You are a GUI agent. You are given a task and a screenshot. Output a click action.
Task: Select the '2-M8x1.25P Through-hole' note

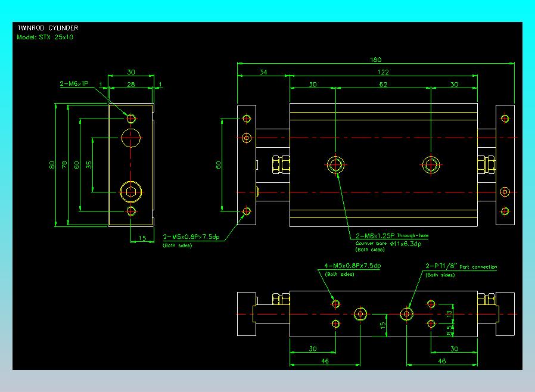[392, 235]
